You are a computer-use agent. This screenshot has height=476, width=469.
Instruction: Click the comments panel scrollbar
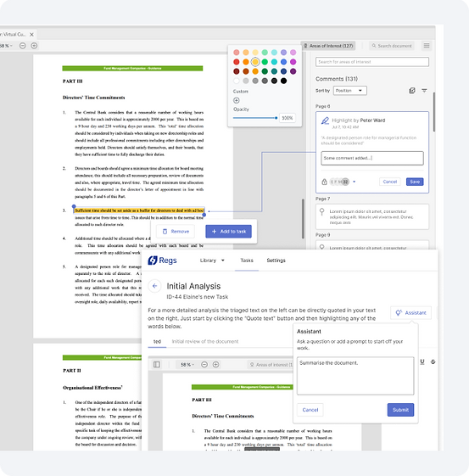pyautogui.click(x=434, y=112)
